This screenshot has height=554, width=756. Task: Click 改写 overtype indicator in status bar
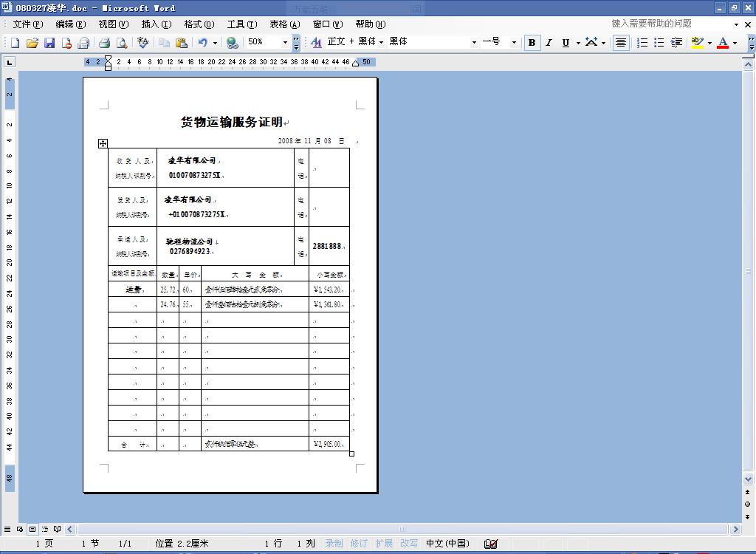pos(409,544)
